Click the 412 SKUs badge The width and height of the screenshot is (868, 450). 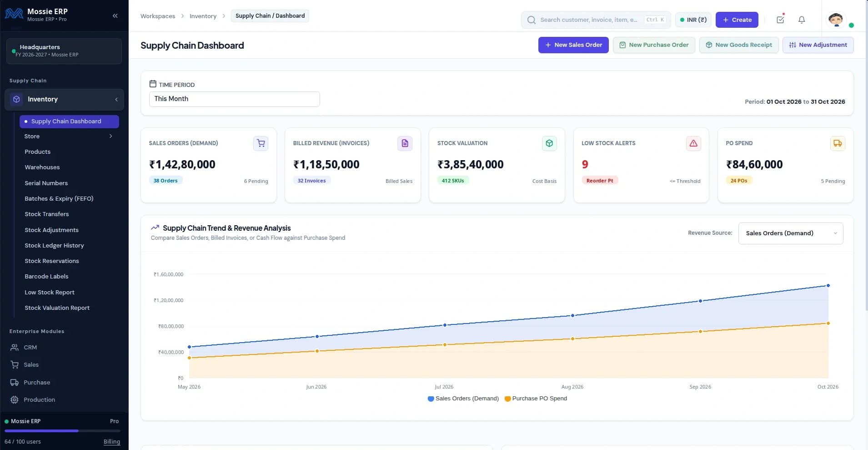coord(453,181)
